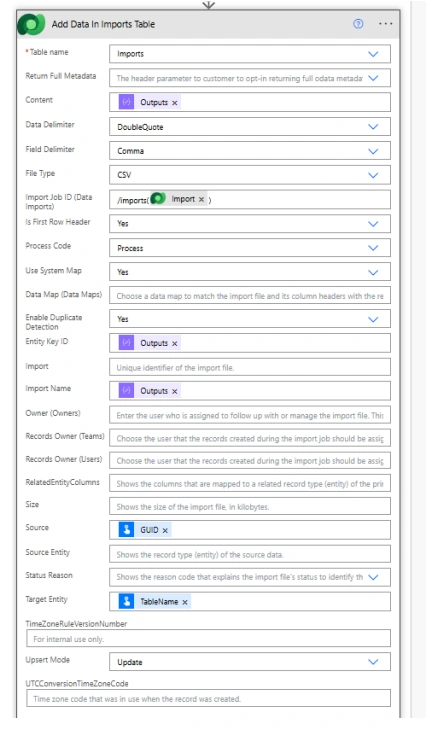The image size is (428, 750).
Task: Click the Owner (Owners) input field
Action: point(250,415)
